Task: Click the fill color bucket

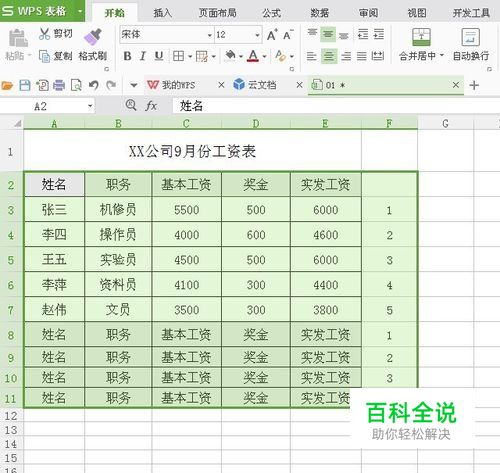Action: [x=230, y=56]
